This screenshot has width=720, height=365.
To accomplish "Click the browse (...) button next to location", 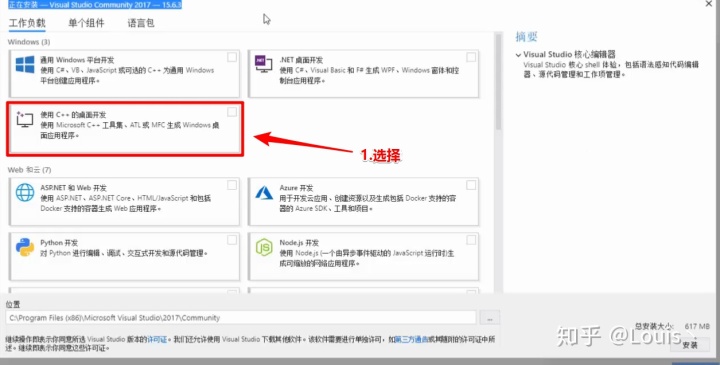I will (x=489, y=318).
